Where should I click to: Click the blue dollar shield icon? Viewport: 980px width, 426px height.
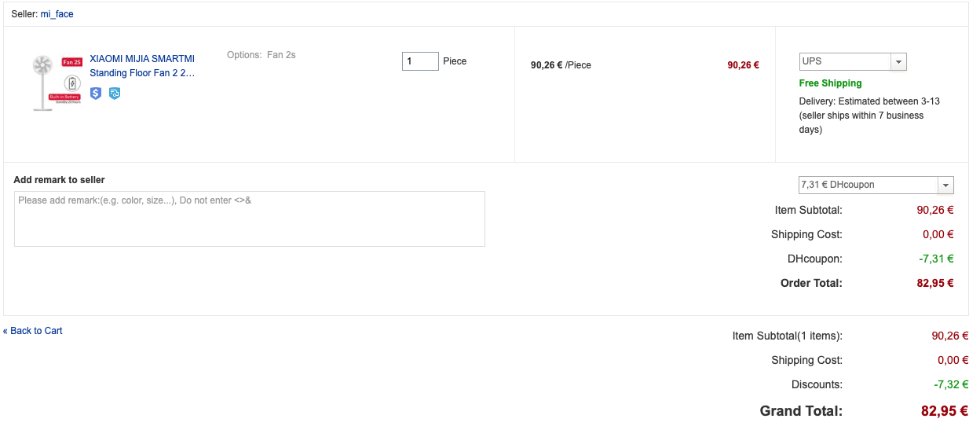[x=96, y=94]
